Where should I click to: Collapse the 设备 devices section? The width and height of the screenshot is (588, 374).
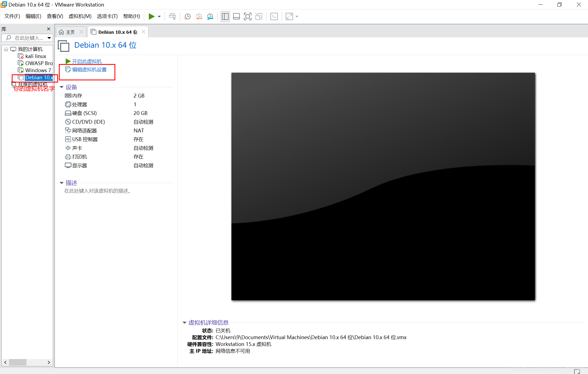pyautogui.click(x=62, y=87)
